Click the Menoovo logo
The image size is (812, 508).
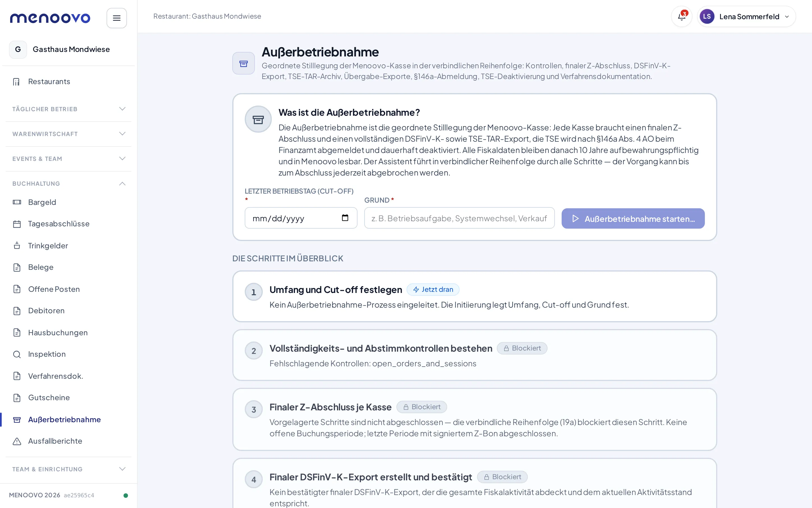[x=50, y=18]
